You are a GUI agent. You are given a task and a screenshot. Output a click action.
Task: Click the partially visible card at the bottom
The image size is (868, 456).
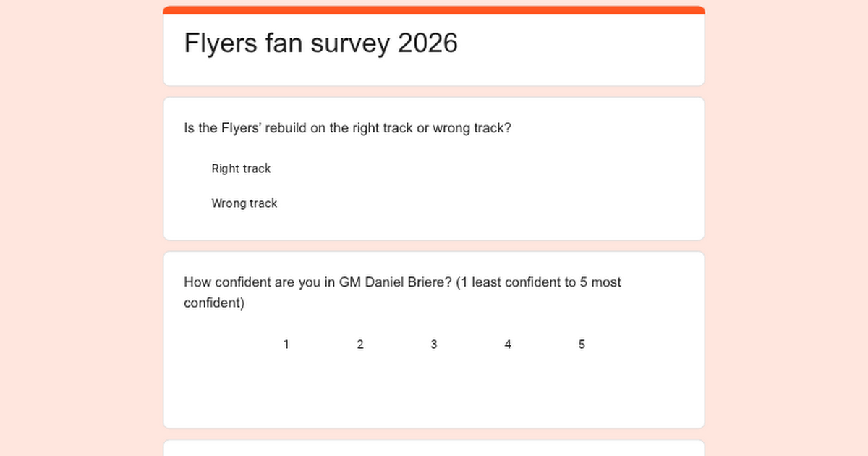tap(434, 449)
